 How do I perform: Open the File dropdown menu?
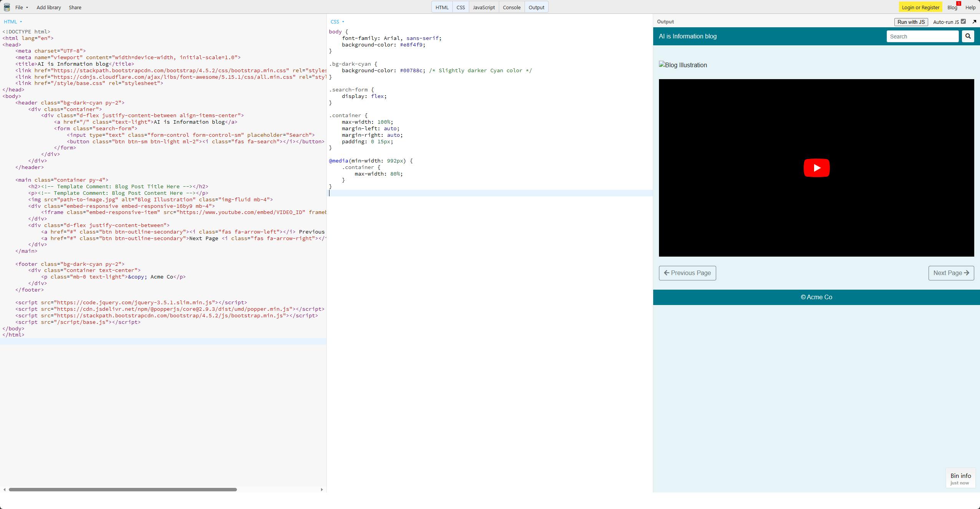22,7
